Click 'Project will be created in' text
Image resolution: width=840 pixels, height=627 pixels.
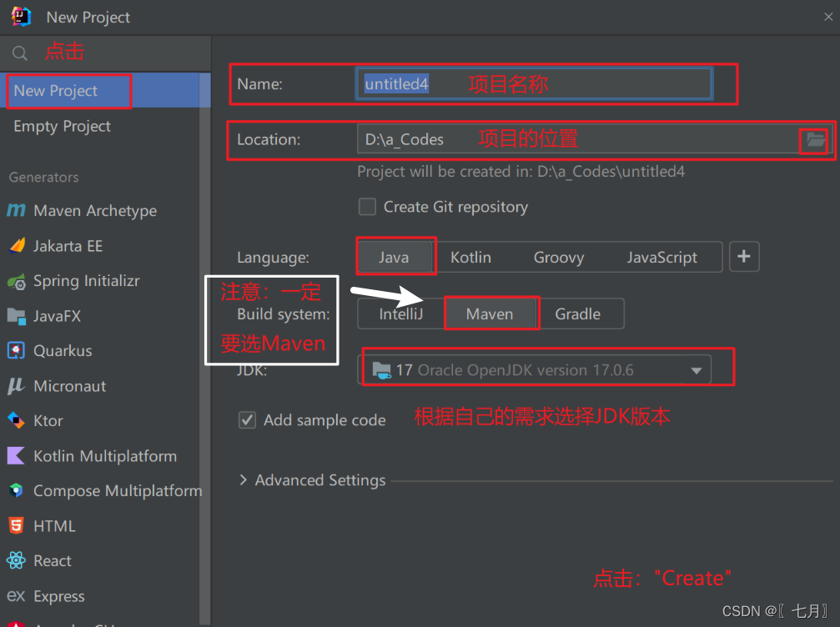point(521,171)
